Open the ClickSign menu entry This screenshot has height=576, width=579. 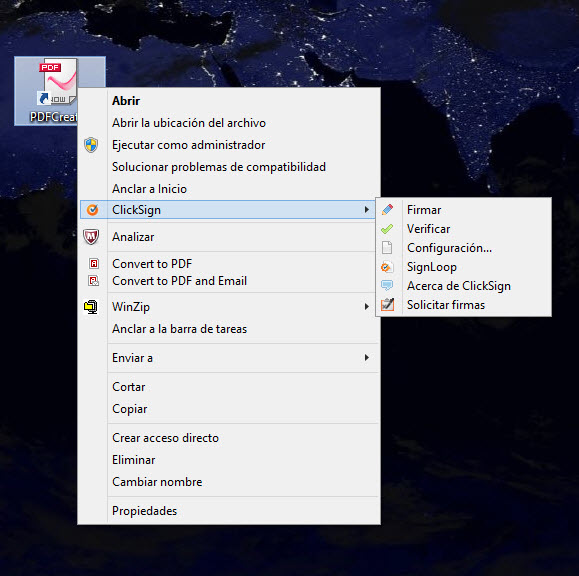(x=227, y=210)
